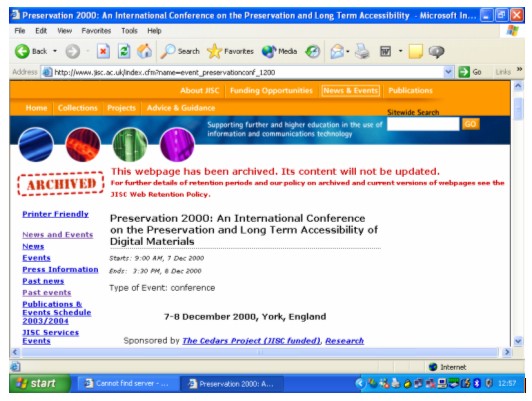Image resolution: width=532 pixels, height=401 pixels.
Task: Go to the site Home tab
Action: pyautogui.click(x=36, y=108)
